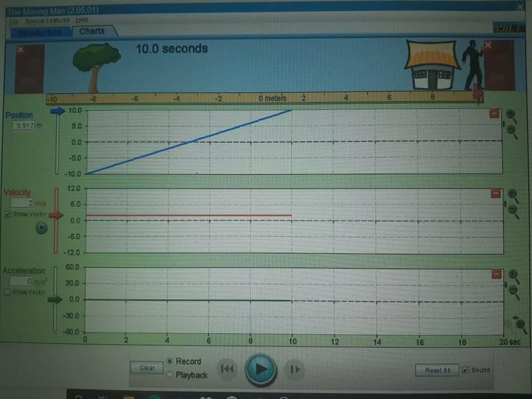Select the Record radio button

[x=170, y=361]
